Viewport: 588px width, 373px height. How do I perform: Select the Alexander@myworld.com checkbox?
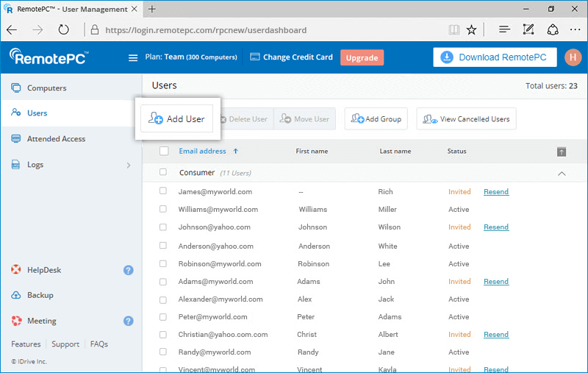162,300
